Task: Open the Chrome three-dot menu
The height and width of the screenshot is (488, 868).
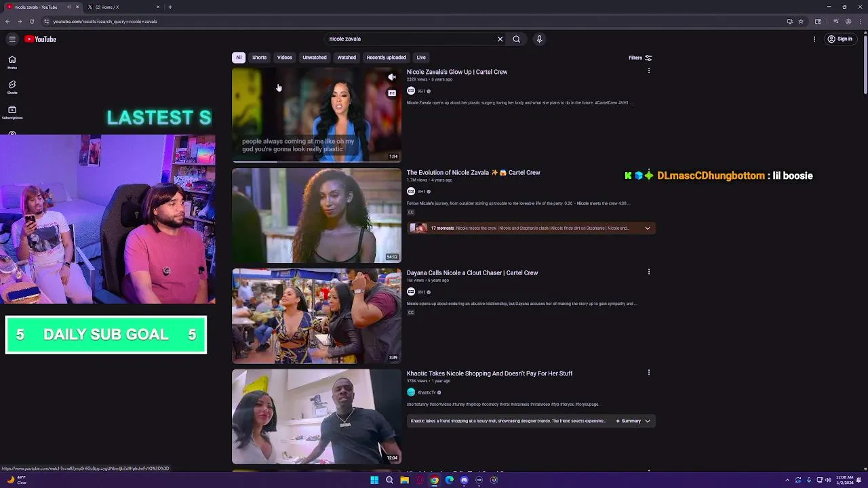Action: 861,21
